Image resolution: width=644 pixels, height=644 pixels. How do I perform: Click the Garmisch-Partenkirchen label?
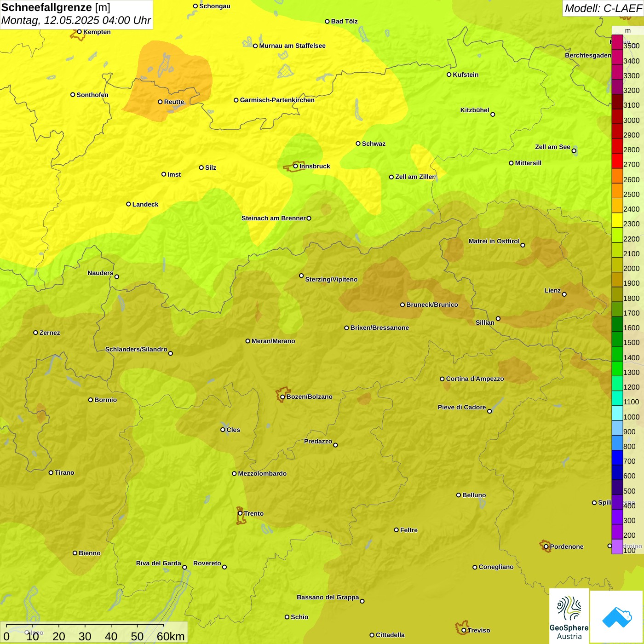click(277, 100)
